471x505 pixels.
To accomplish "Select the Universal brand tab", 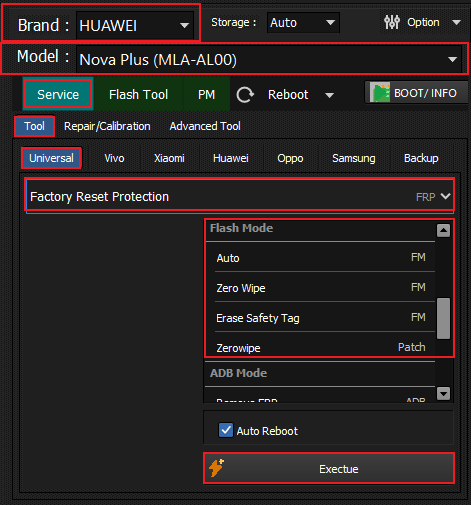I will [x=51, y=158].
